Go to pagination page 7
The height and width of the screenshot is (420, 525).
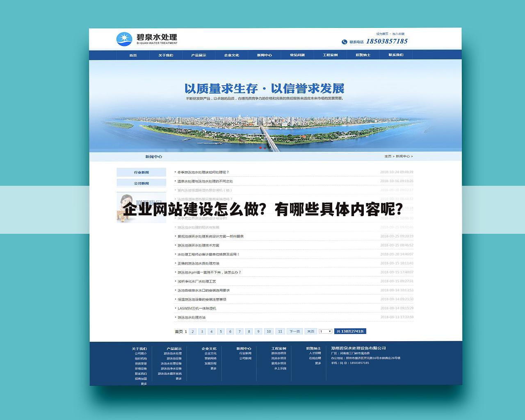240,331
